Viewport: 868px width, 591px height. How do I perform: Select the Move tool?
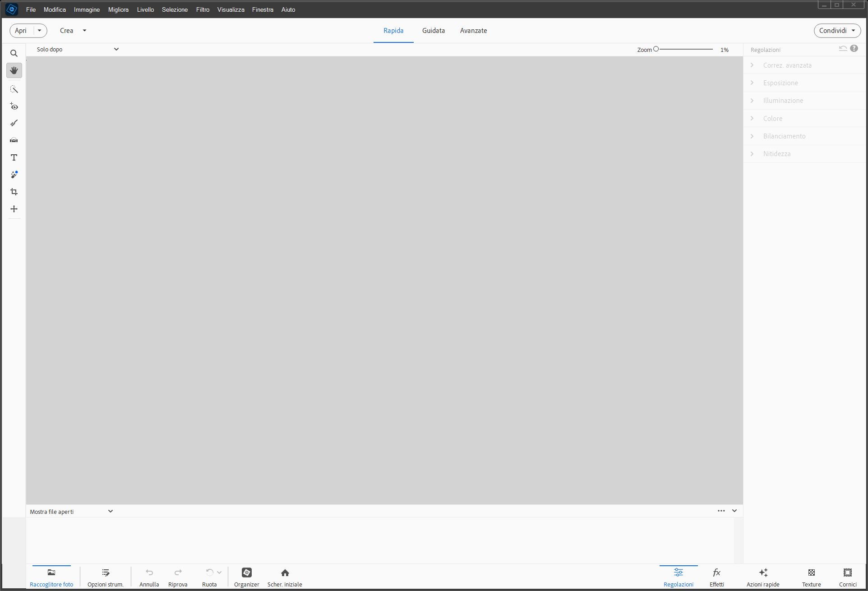pyautogui.click(x=14, y=209)
